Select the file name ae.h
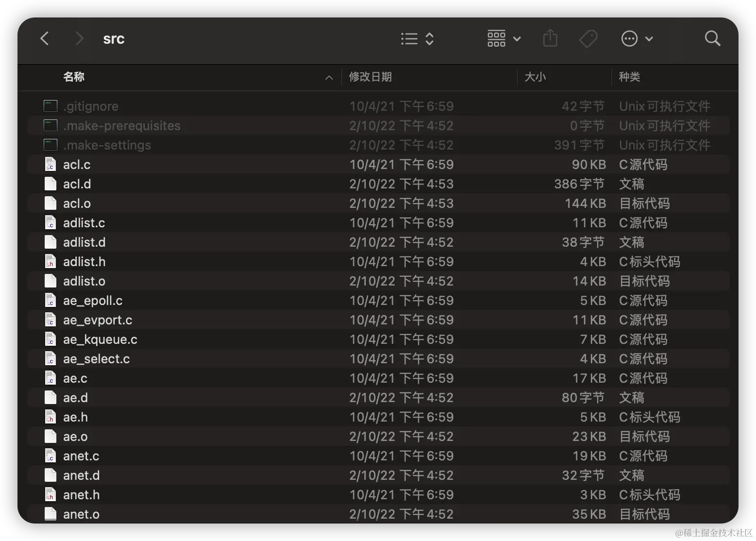This screenshot has width=756, height=541. click(x=76, y=417)
